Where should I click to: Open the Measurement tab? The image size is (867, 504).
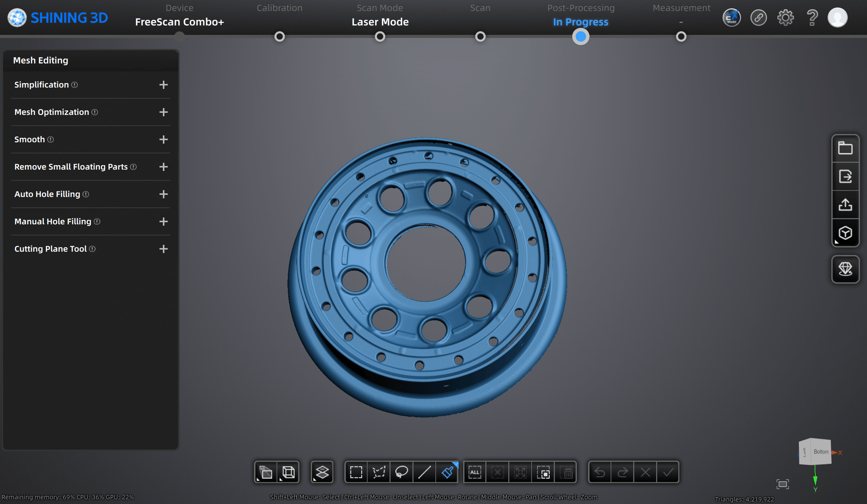point(681,8)
